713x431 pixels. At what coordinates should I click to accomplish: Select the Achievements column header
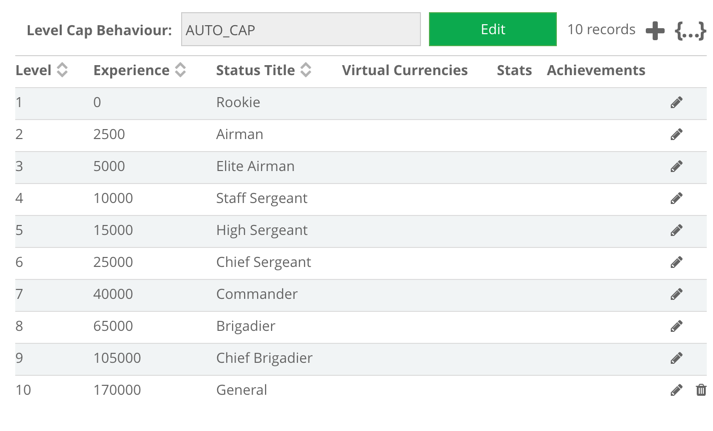pyautogui.click(x=596, y=70)
